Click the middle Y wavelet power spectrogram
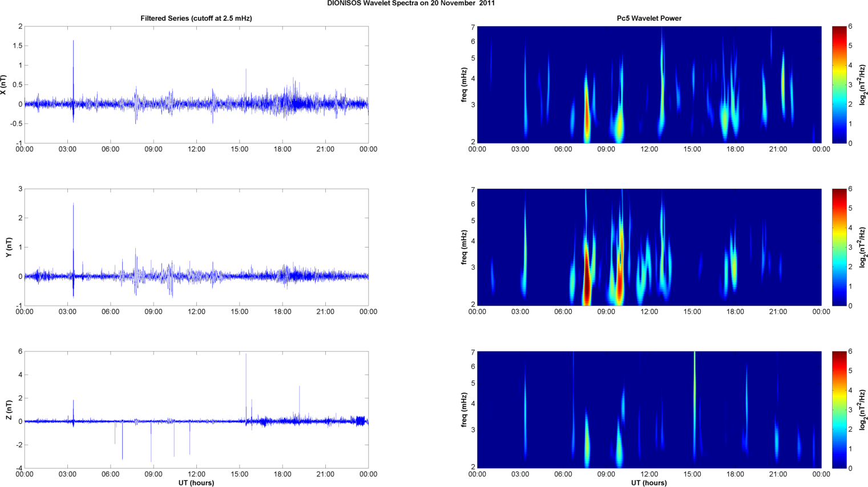The image size is (868, 487). coord(649,247)
